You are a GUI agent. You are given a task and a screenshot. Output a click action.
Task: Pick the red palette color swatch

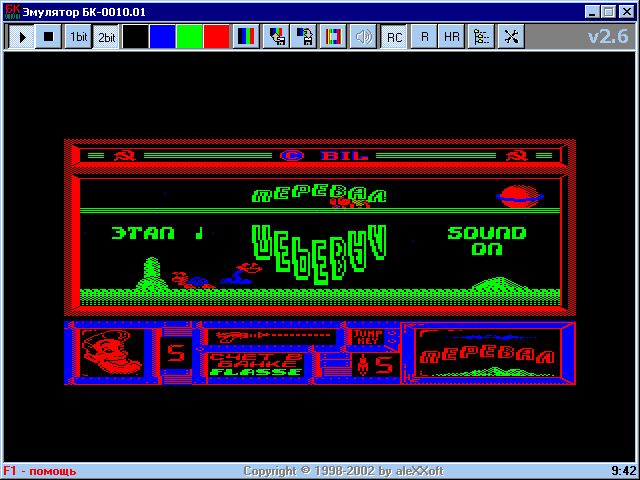(216, 37)
